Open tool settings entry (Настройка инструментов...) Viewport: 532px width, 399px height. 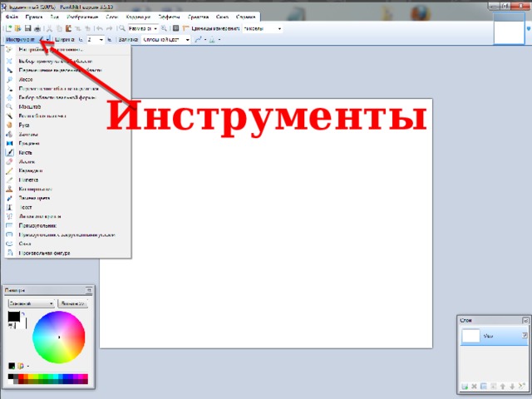click(x=68, y=50)
